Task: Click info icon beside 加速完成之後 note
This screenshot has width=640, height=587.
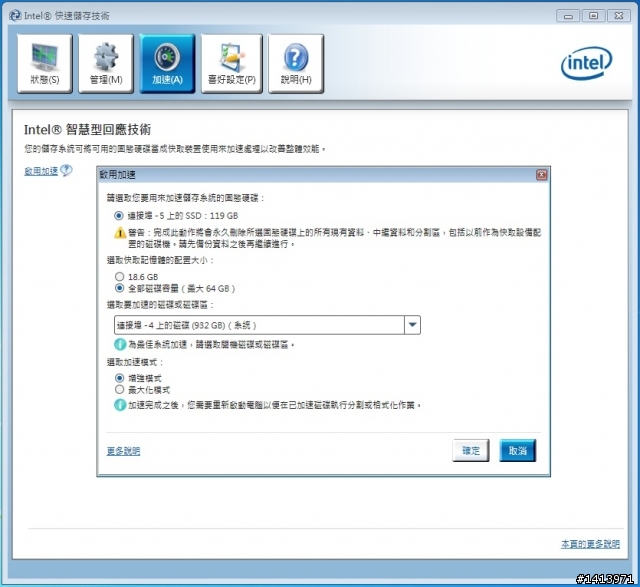Action: pyautogui.click(x=120, y=405)
